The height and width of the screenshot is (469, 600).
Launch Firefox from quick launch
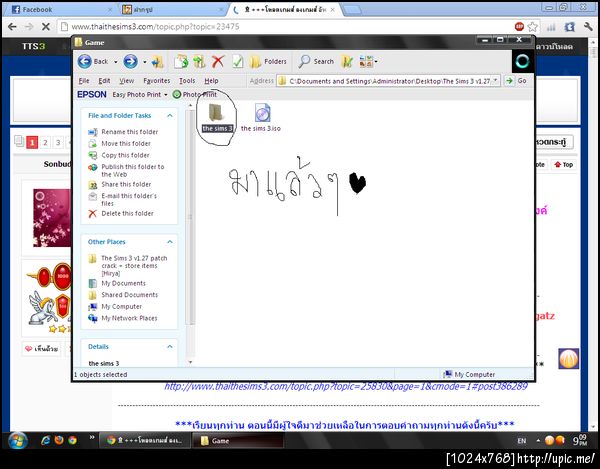click(59, 440)
